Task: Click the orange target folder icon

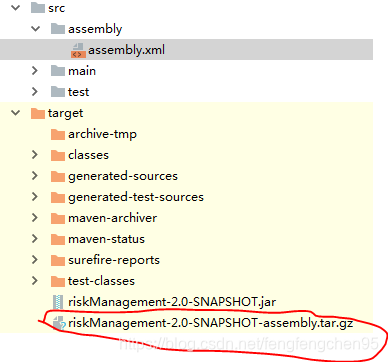Action: [37, 113]
